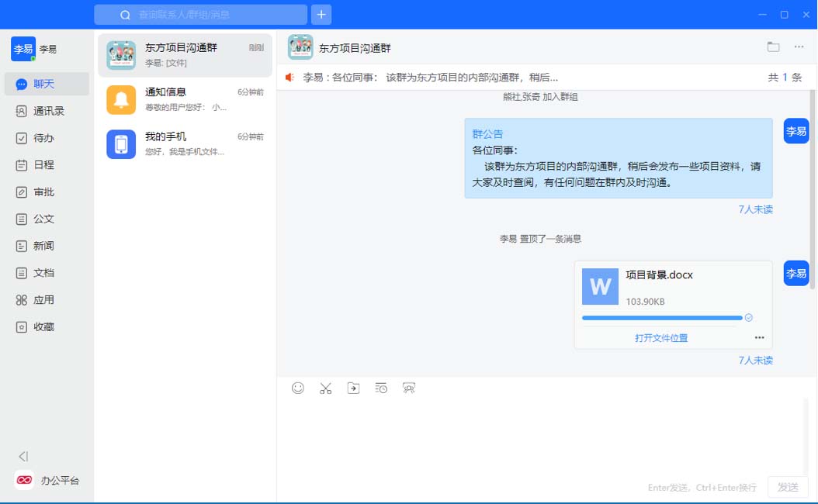
Task: Click the group members icon in message toolbar
Action: point(409,388)
